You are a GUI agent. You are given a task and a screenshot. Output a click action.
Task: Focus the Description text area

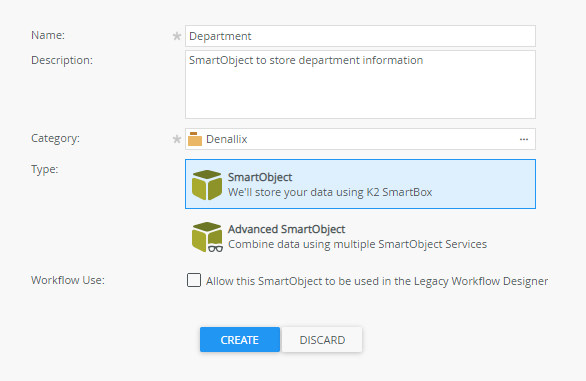coord(360,85)
